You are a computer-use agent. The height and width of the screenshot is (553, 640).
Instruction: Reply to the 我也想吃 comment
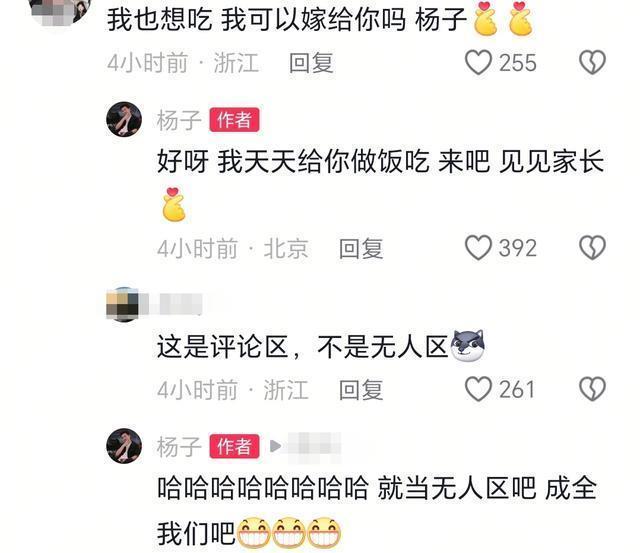[311, 63]
